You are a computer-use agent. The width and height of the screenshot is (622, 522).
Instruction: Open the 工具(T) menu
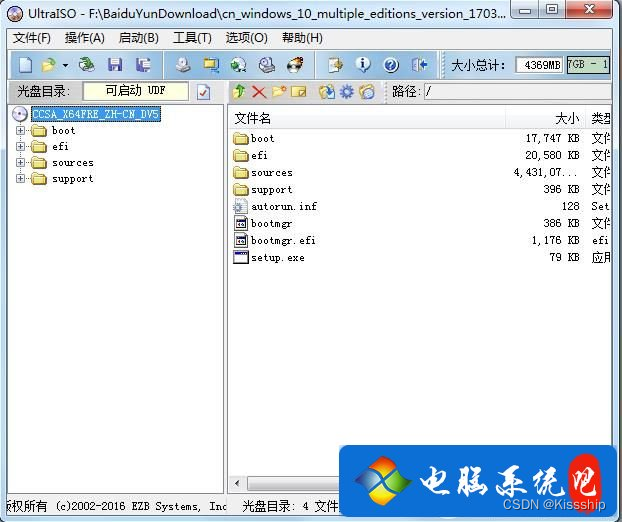(192, 38)
